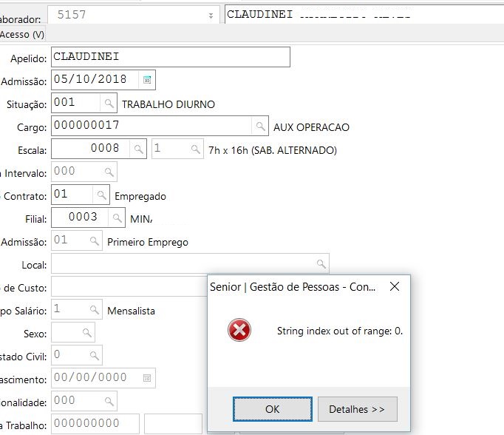Click the collaborator name field CLAUDINEI
This screenshot has height=435, width=504.
pos(362,15)
